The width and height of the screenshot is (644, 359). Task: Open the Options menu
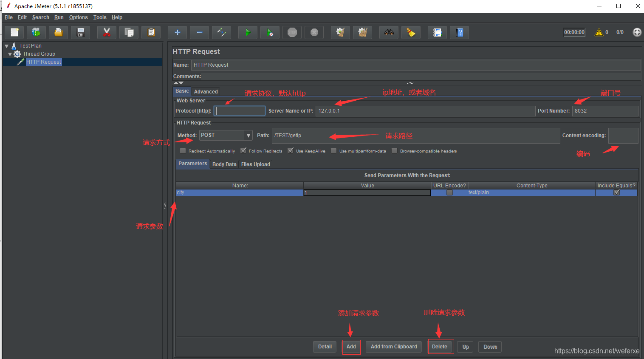(x=78, y=17)
